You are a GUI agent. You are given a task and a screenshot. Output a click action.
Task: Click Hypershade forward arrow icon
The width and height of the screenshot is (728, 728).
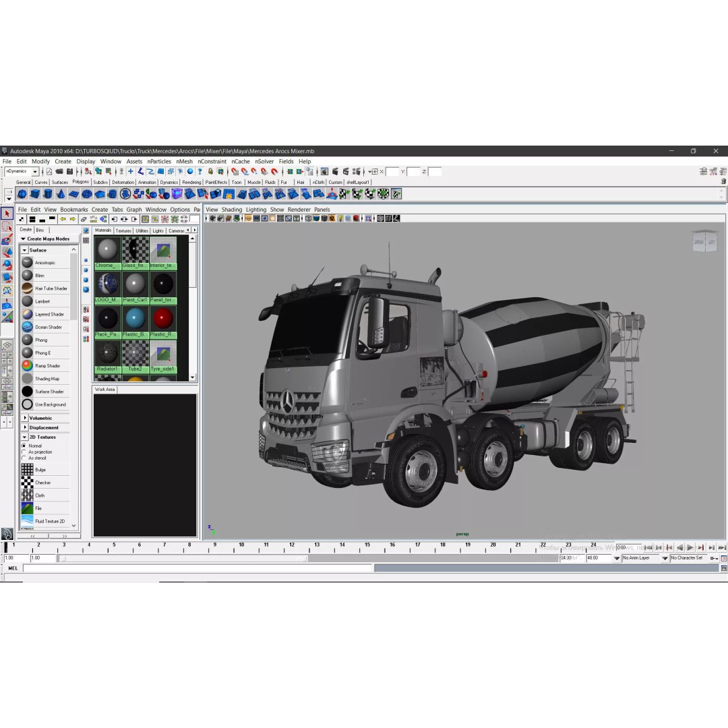pyautogui.click(x=73, y=218)
